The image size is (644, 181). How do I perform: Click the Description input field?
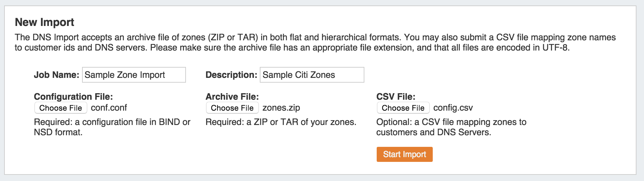point(312,75)
